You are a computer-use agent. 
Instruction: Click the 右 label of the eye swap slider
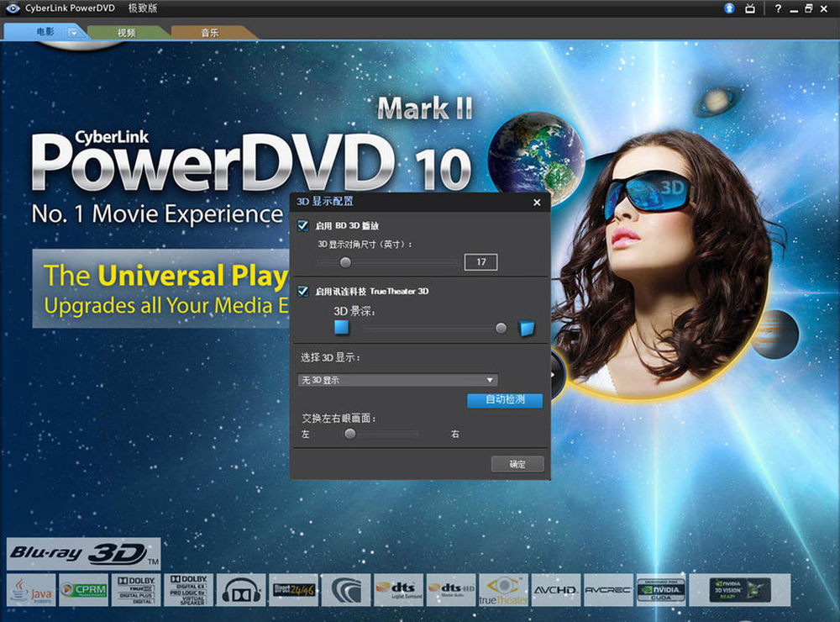(454, 434)
